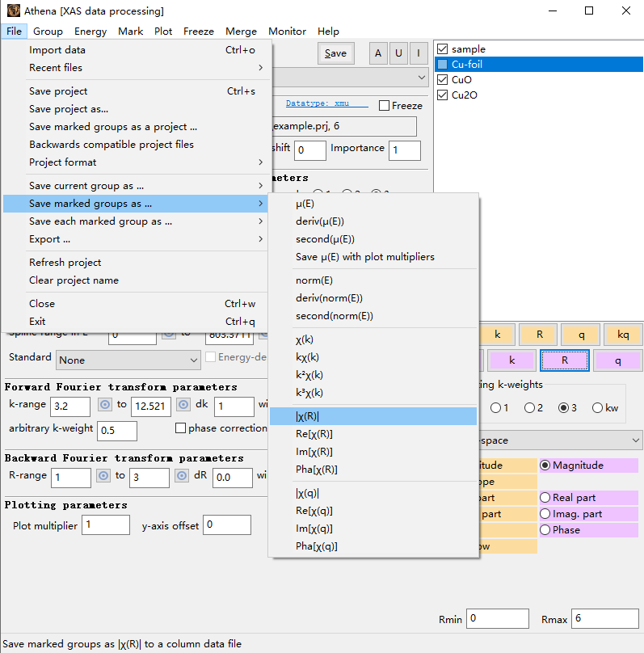Open the Group menu
The image size is (644, 653).
coord(48,32)
